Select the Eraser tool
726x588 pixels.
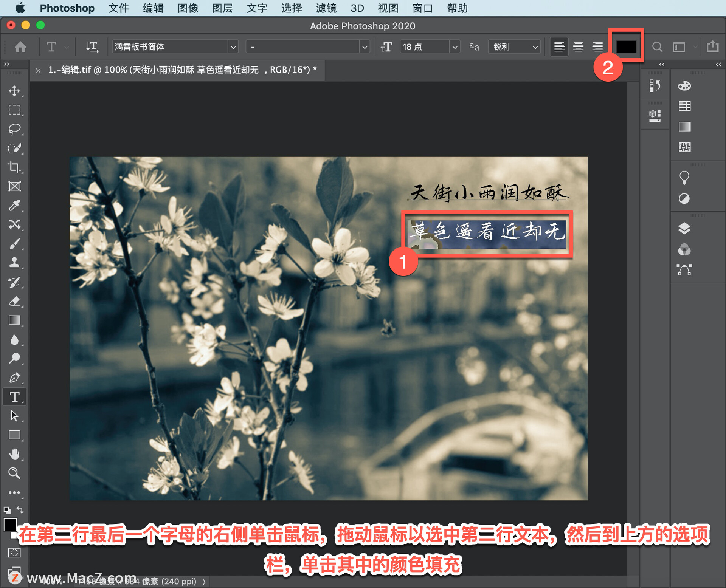(x=14, y=302)
